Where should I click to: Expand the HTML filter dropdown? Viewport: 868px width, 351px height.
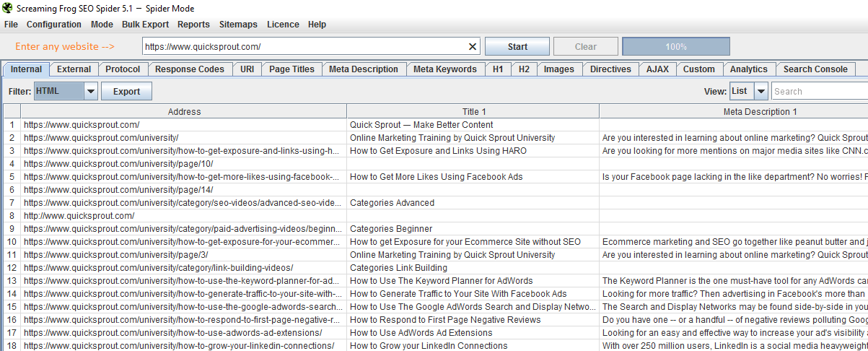point(90,91)
